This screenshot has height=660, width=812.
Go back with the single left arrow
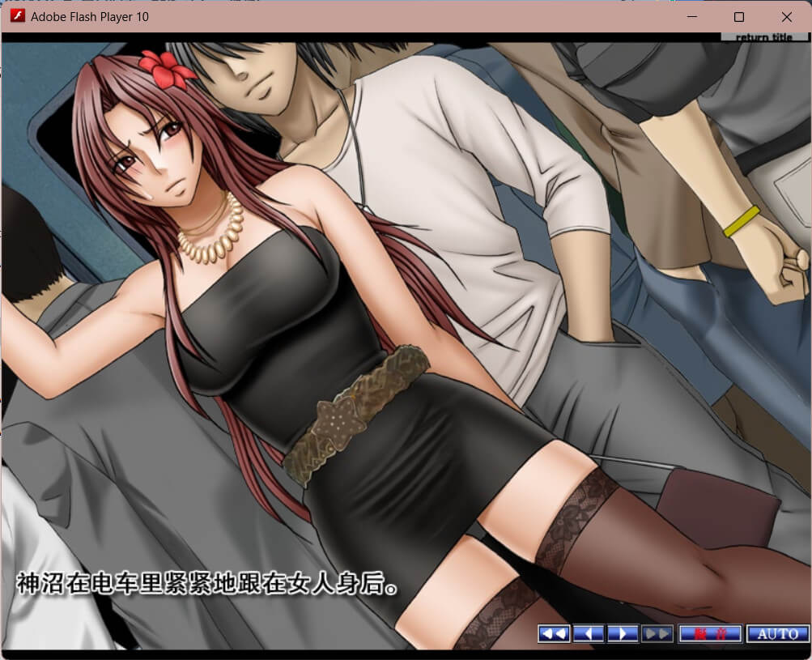pyautogui.click(x=589, y=633)
